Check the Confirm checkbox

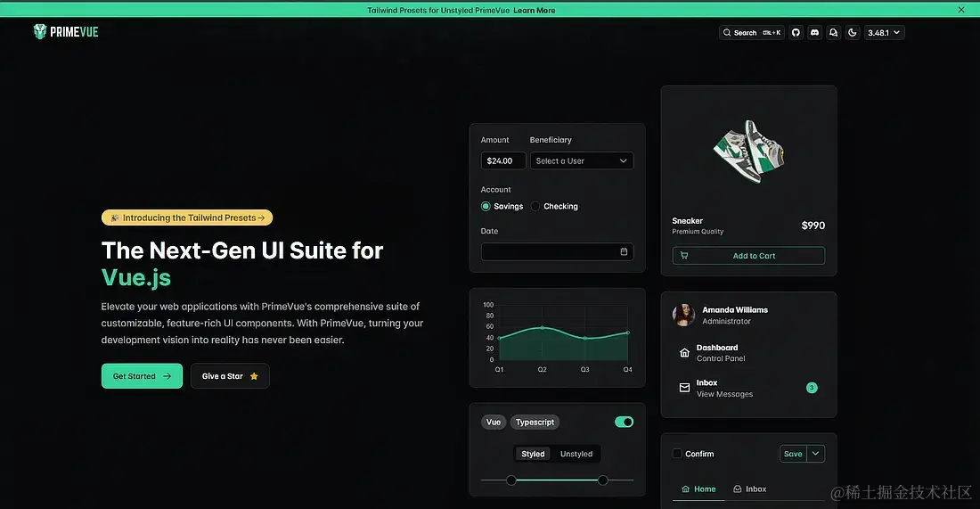[677, 454]
